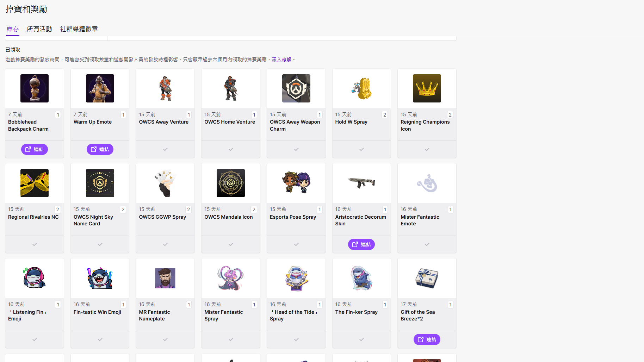This screenshot has width=644, height=362.
Task: Open the 社群媒體徽章 tab
Action: [x=79, y=29]
